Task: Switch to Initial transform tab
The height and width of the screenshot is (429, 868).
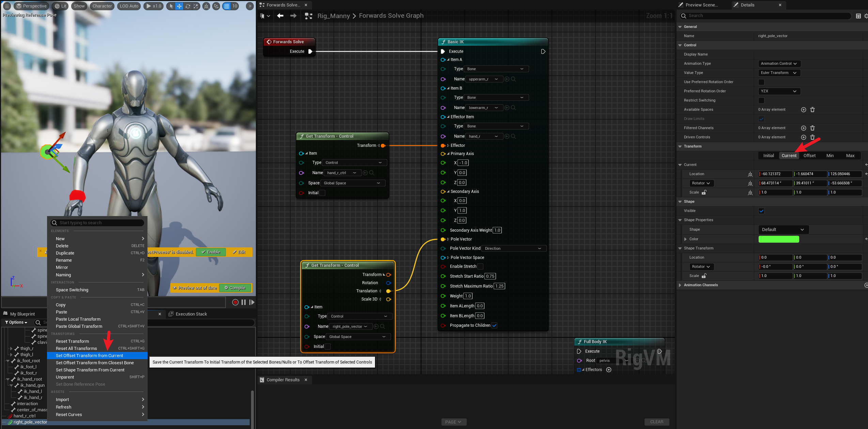Action: [769, 156]
